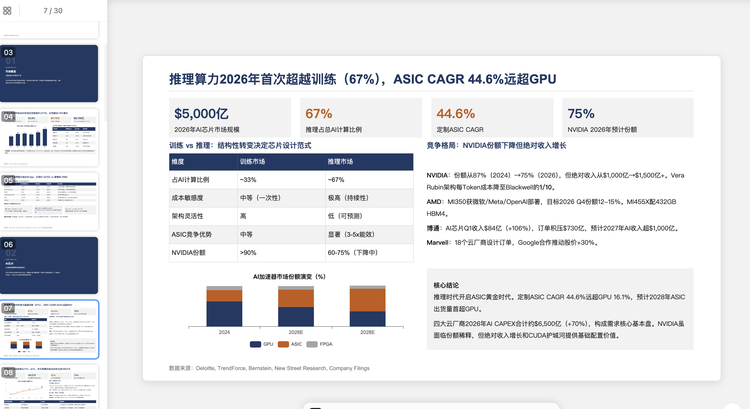Jump to slide 06 dark blue thumbnail
750x409 pixels.
49,265
